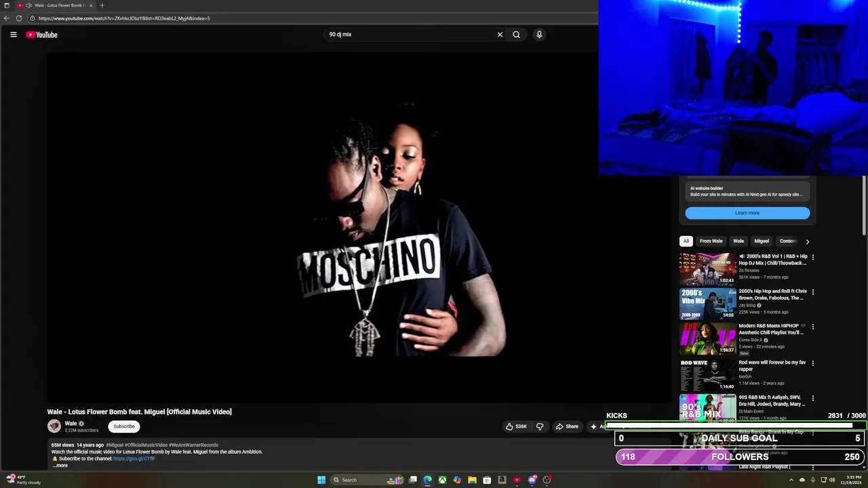Open options for 90S R&B Mix video
The image size is (868, 488).
[813, 399]
